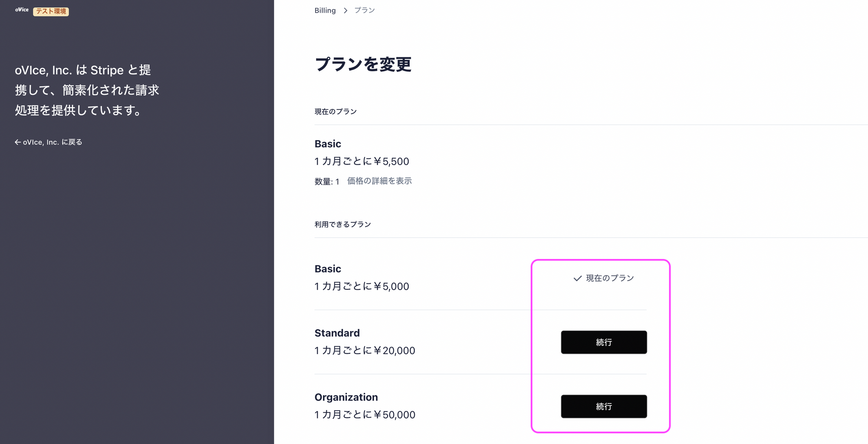Return via oVIce, Inc. に戻る link

(49, 142)
